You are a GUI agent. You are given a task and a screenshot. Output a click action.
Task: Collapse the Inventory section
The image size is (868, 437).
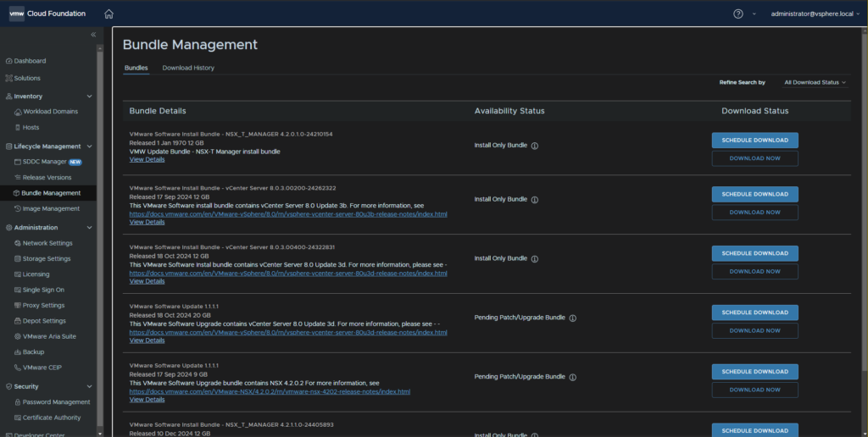90,97
